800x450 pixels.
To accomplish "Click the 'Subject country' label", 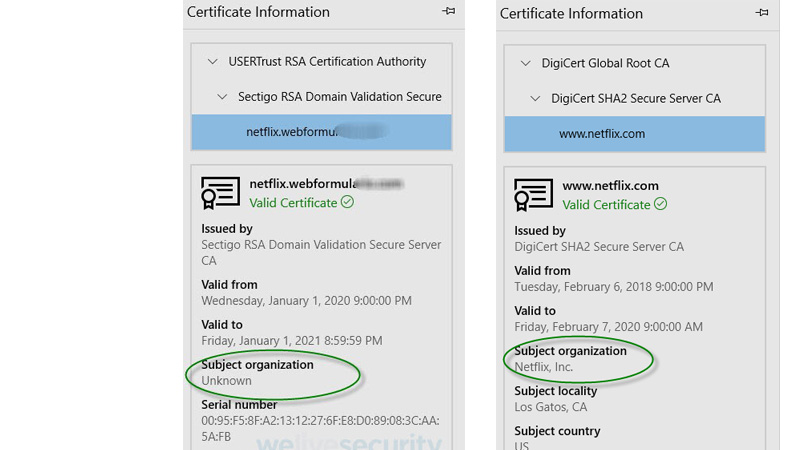I will tap(557, 431).
